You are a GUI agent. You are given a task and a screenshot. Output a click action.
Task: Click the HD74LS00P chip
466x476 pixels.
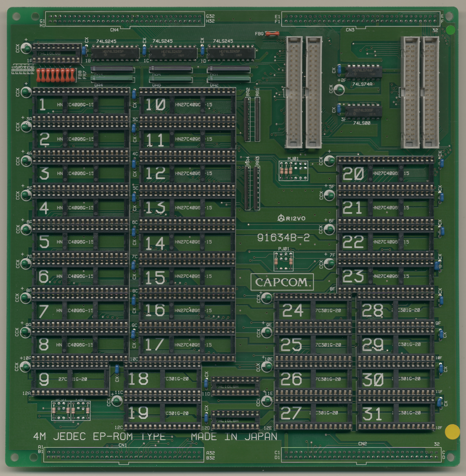[x=363, y=111]
